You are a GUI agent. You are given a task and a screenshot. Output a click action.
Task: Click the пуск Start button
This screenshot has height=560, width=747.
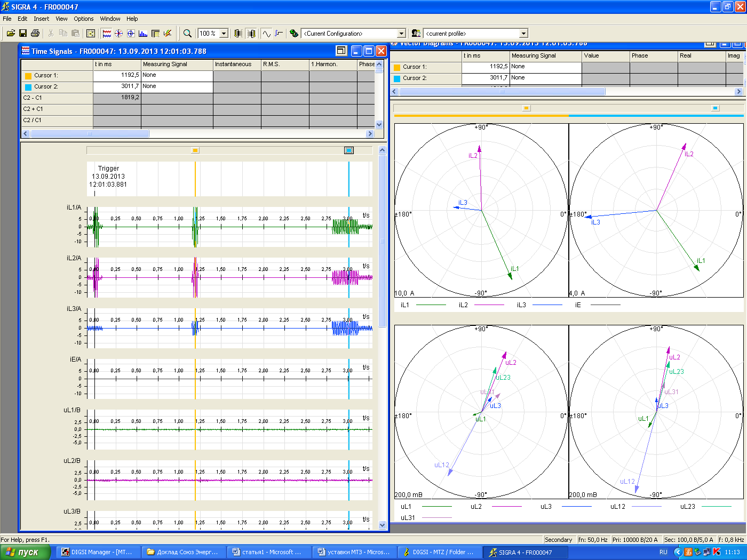pos(25,552)
